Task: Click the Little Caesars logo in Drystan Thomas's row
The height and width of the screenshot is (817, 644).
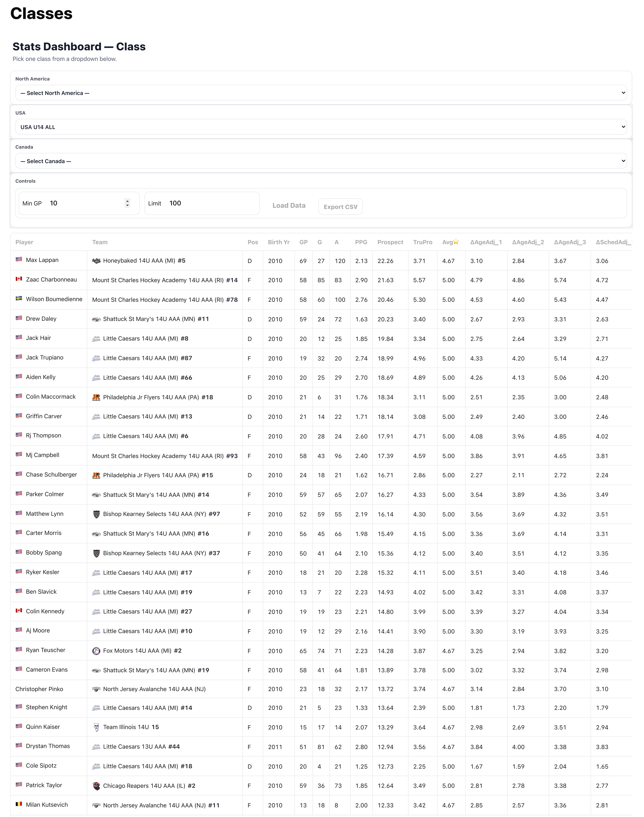Action: click(x=96, y=747)
